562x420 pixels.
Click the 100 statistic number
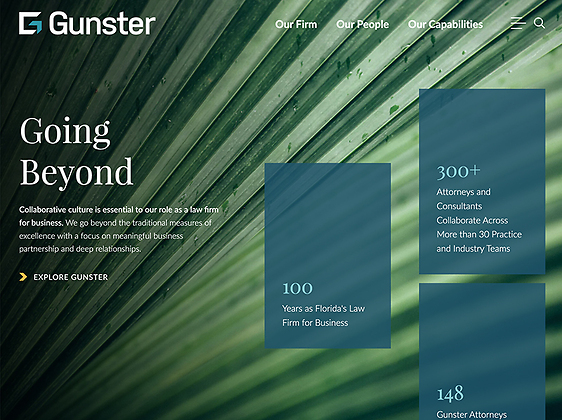pyautogui.click(x=297, y=288)
